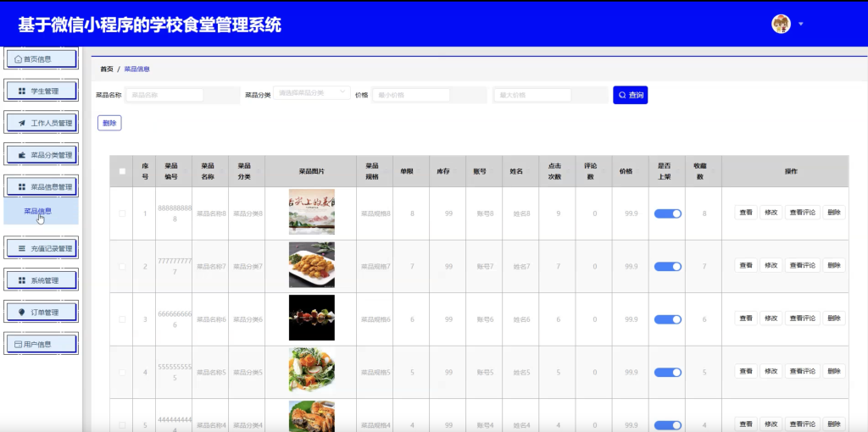Sort by the 点击次数 column header
Image resolution: width=868 pixels, height=432 pixels.
(557, 171)
